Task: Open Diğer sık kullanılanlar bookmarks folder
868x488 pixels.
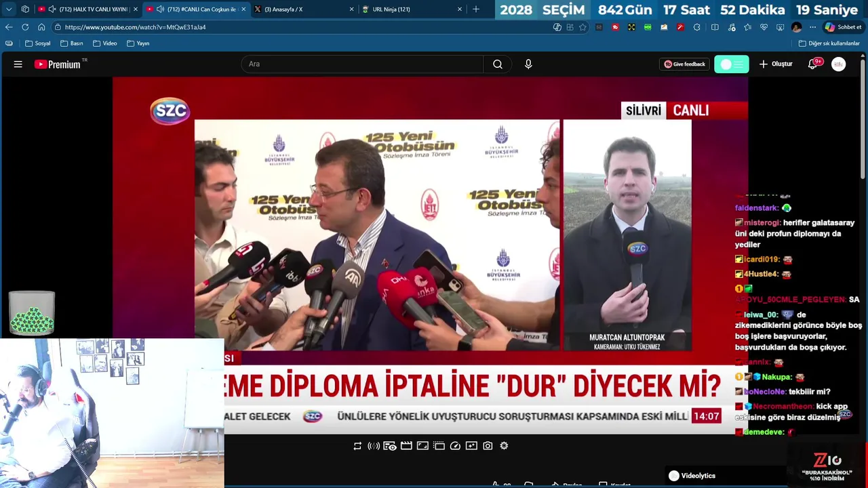Action: [x=829, y=43]
